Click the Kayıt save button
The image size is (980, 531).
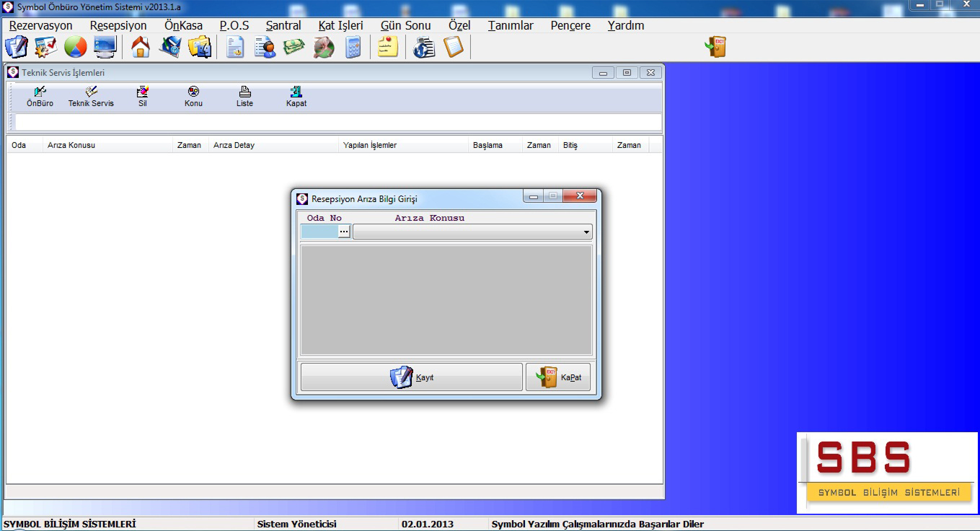click(x=411, y=377)
